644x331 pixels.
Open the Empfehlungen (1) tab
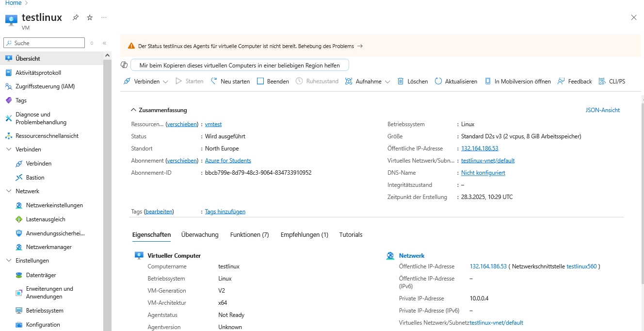coord(304,235)
